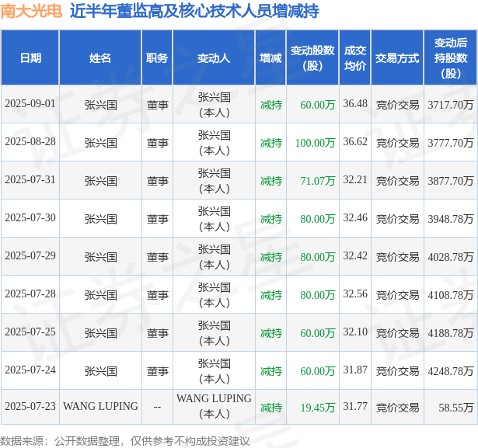The image size is (478, 448).
Task: Click the 交易方式 column header
Action: pyautogui.click(x=397, y=57)
